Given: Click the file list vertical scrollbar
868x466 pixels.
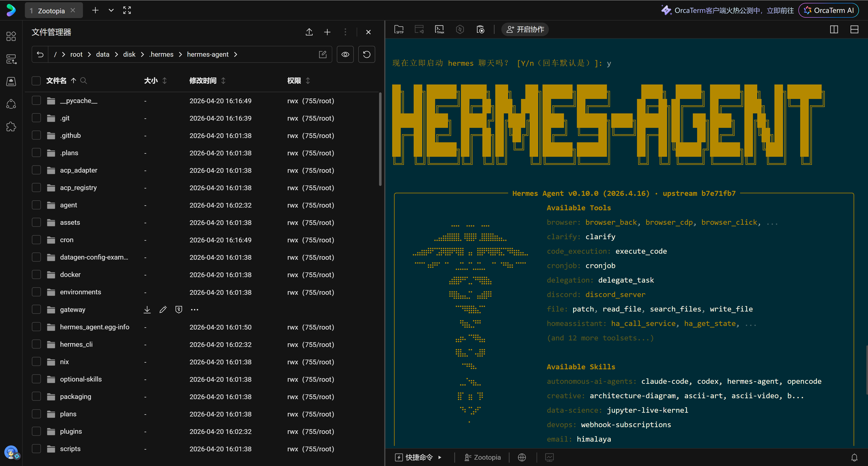Looking at the screenshot, I should [x=380, y=139].
